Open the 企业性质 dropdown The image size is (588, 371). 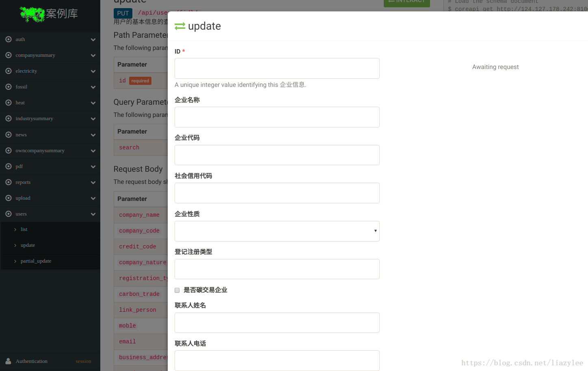pyautogui.click(x=277, y=231)
